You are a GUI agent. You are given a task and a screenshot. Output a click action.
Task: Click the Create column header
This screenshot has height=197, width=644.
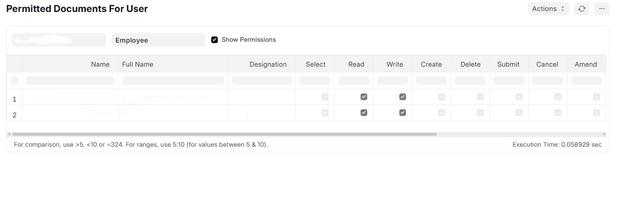click(431, 64)
